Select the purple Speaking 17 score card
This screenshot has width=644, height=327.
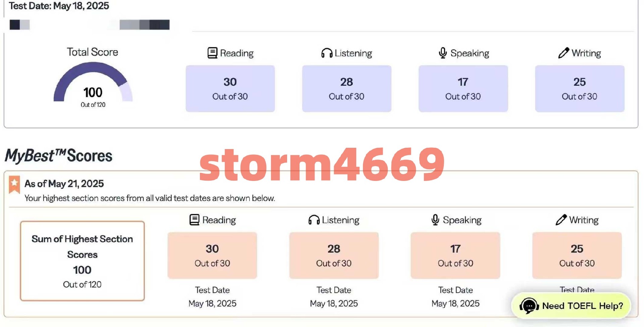point(463,88)
